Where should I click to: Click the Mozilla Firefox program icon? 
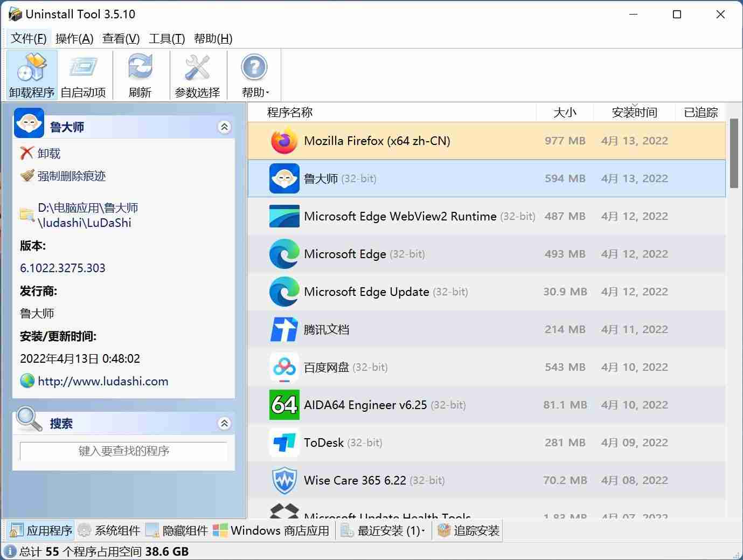point(284,141)
